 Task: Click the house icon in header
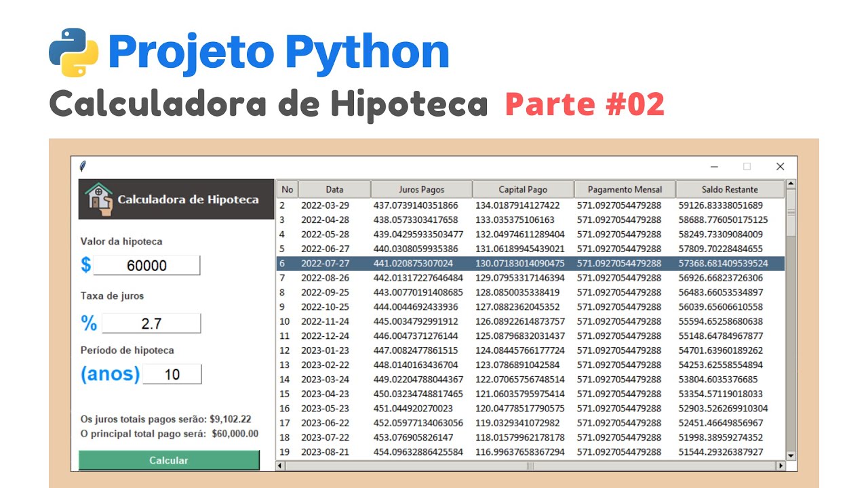point(98,199)
